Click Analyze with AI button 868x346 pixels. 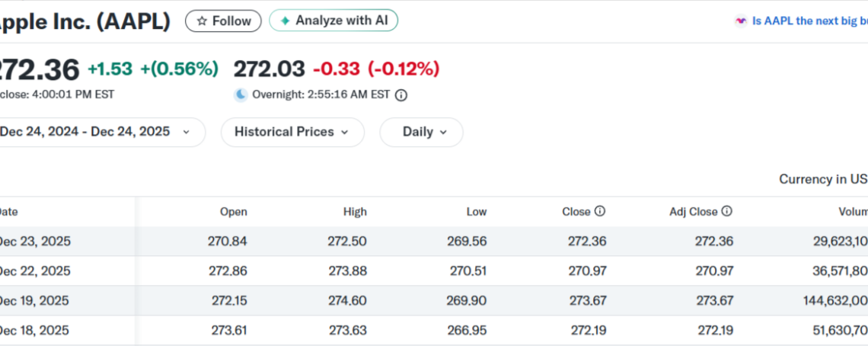333,21
